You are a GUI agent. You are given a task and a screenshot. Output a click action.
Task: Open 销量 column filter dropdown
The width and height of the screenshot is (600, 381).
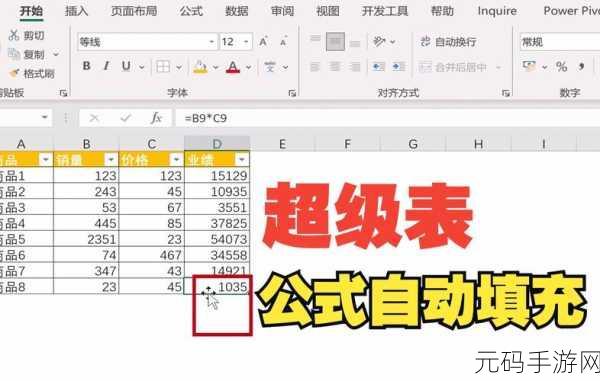pyautogui.click(x=111, y=160)
